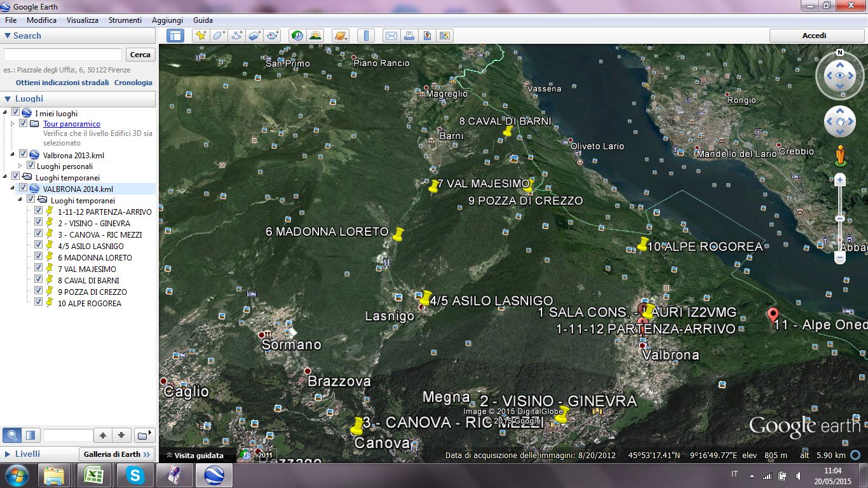
Task: Uncheck the 2 - VISINO - GINEVRA checkbox
Action: [x=38, y=223]
